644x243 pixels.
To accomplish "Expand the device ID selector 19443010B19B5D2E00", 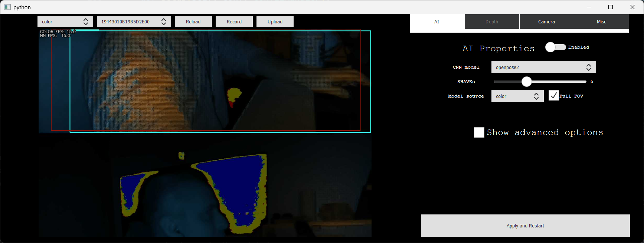I will tap(134, 22).
